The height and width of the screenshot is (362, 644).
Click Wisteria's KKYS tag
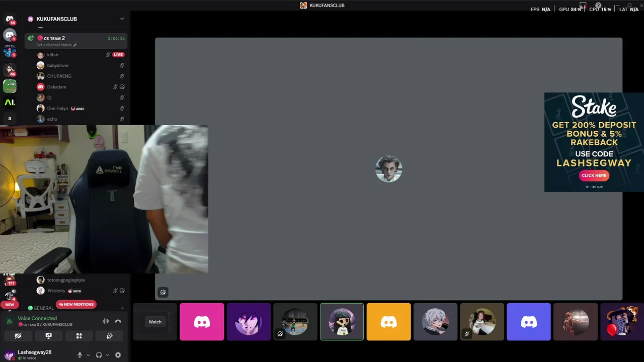[74, 291]
